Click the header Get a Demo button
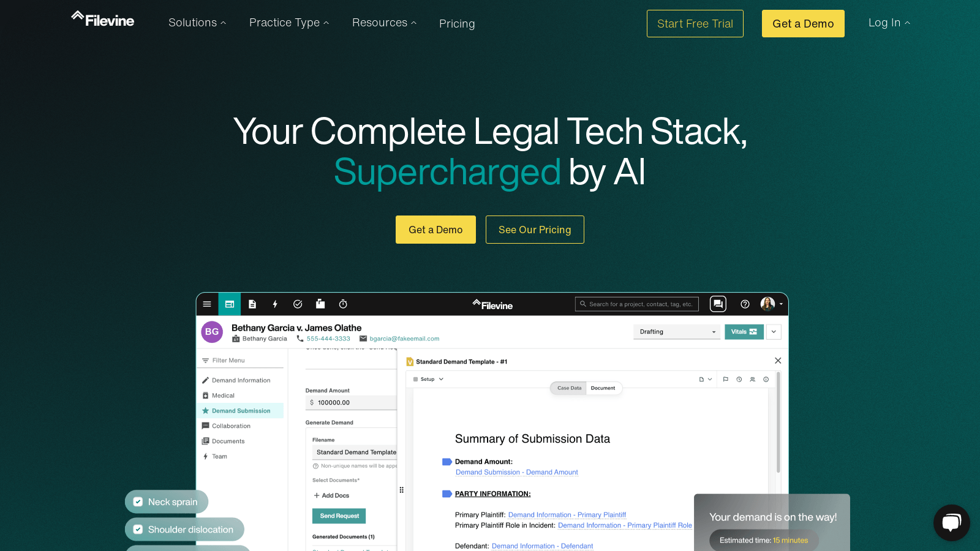Screen dimensions: 980x551 click(x=803, y=23)
